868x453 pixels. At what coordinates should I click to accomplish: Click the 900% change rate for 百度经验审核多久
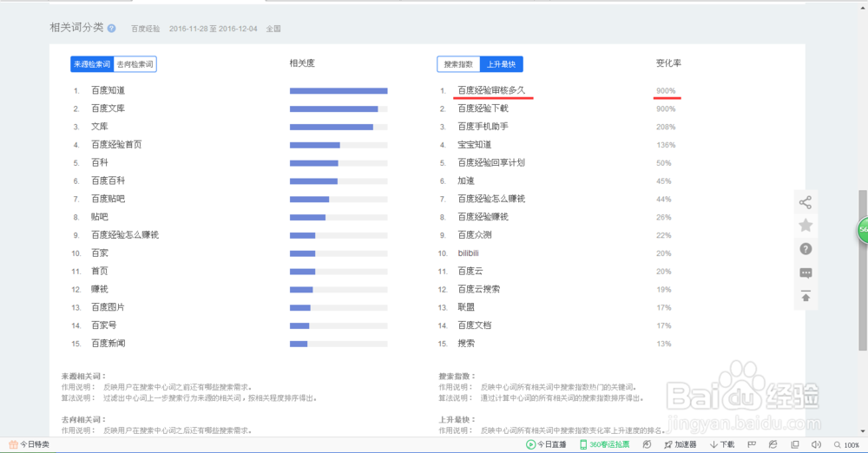point(666,91)
